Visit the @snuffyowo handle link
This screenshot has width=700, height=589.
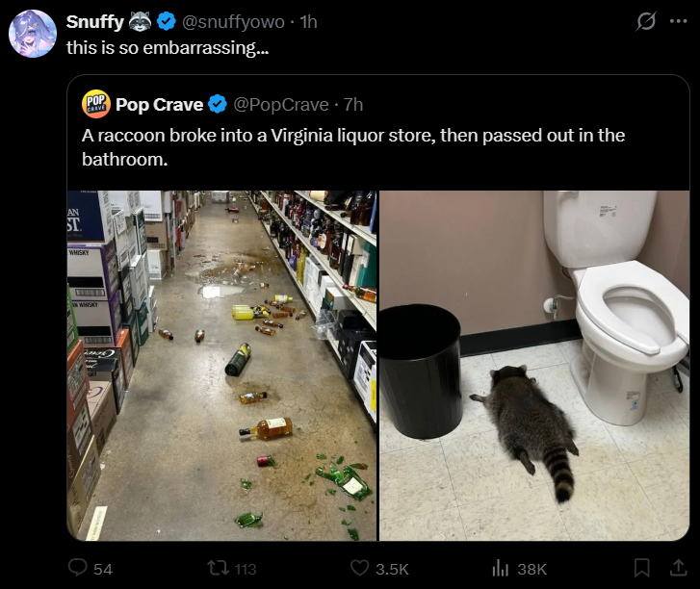tap(232, 21)
